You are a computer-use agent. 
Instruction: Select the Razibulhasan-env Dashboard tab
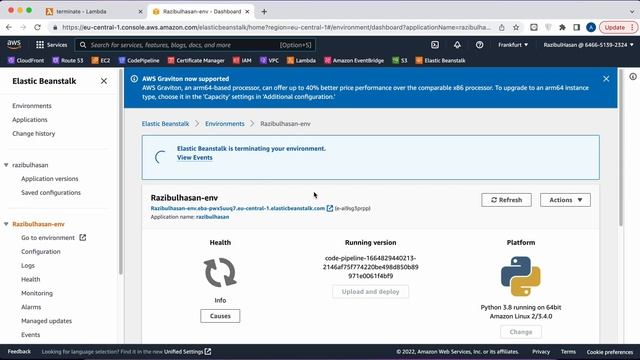200,11
